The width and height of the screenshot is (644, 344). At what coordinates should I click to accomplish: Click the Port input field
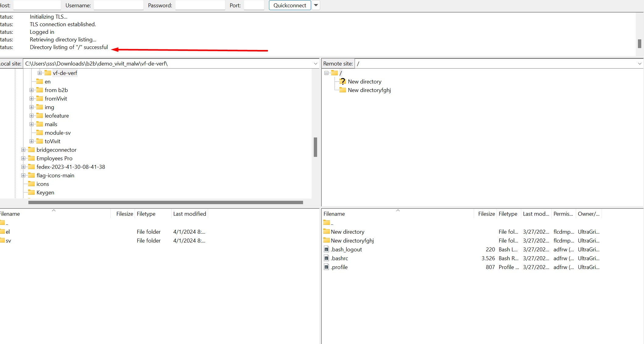[254, 5]
